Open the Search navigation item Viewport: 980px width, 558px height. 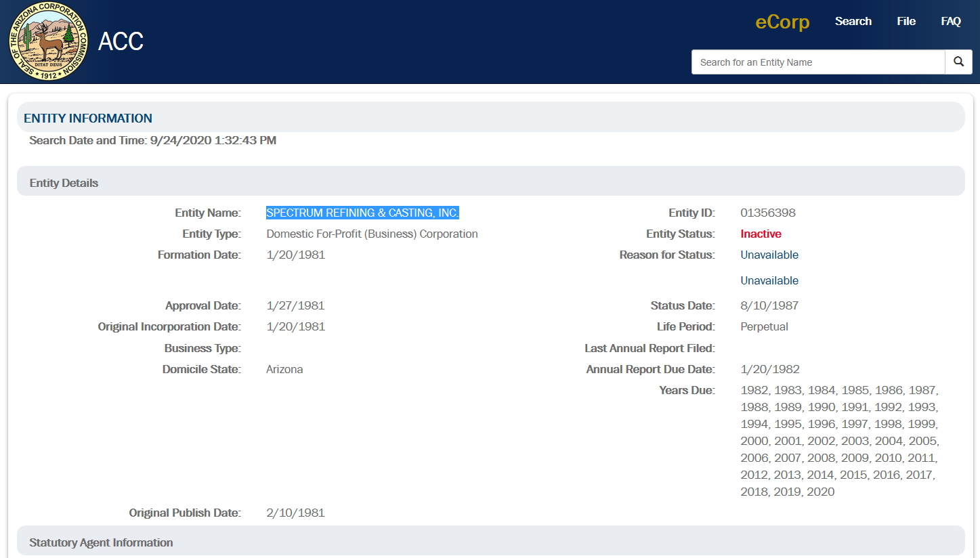(x=853, y=22)
